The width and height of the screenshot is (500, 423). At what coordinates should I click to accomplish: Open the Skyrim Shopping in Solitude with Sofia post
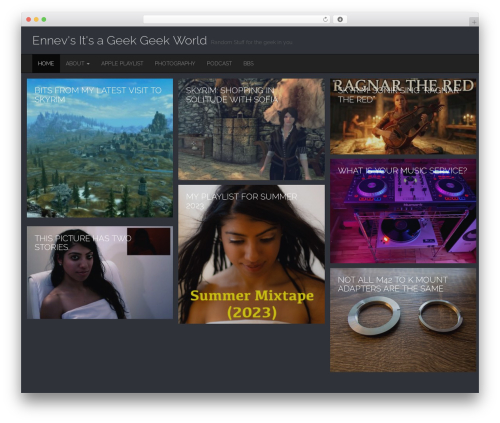251,129
